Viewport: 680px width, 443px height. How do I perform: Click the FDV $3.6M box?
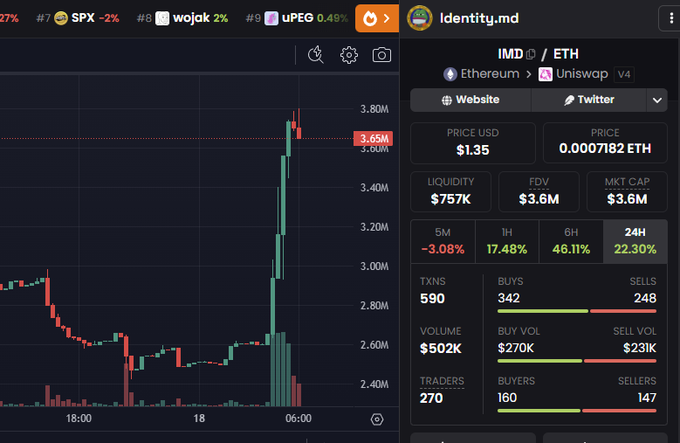539,192
